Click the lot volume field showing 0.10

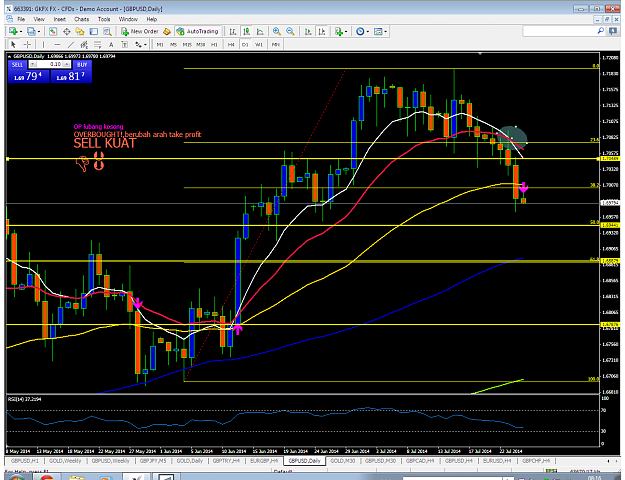(x=50, y=64)
